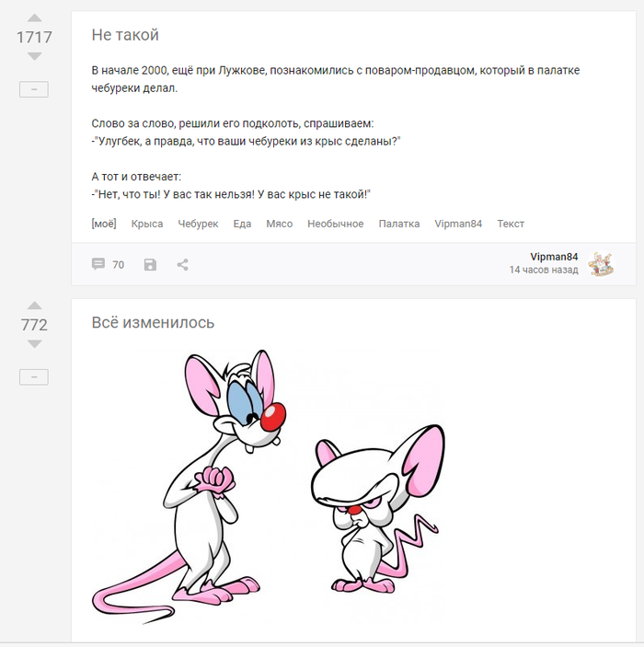Upvote the "Не такой" post
The height and width of the screenshot is (647, 644).
pos(34,18)
